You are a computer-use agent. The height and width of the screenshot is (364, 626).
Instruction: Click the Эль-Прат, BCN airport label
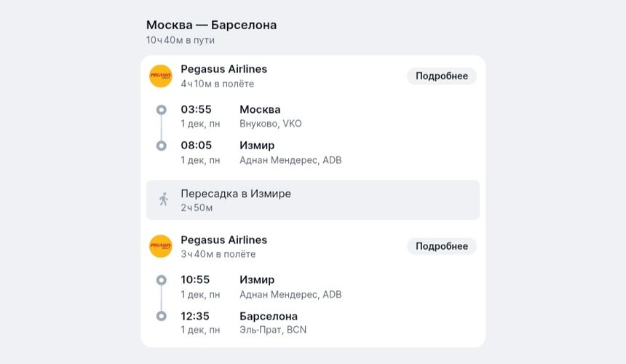[x=273, y=330]
